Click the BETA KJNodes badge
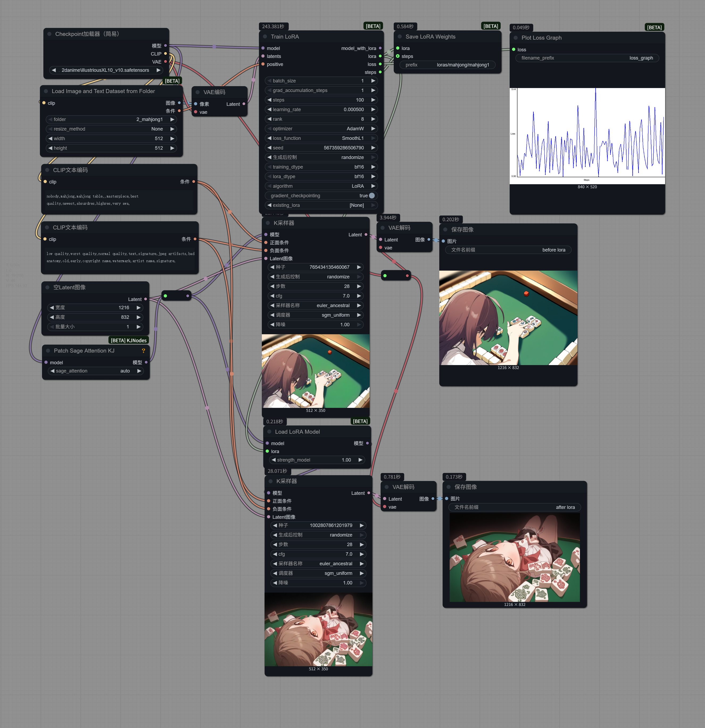Viewport: 705px width, 728px height. tap(128, 340)
